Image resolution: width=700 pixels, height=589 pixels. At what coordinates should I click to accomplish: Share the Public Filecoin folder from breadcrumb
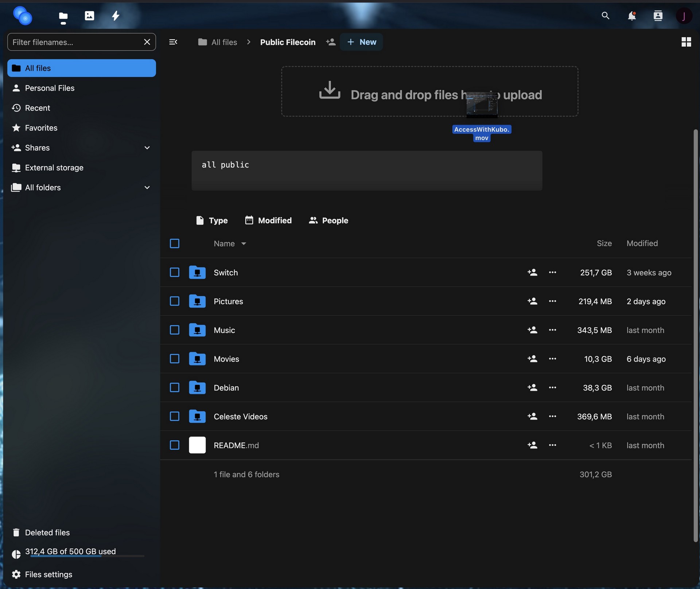[331, 42]
